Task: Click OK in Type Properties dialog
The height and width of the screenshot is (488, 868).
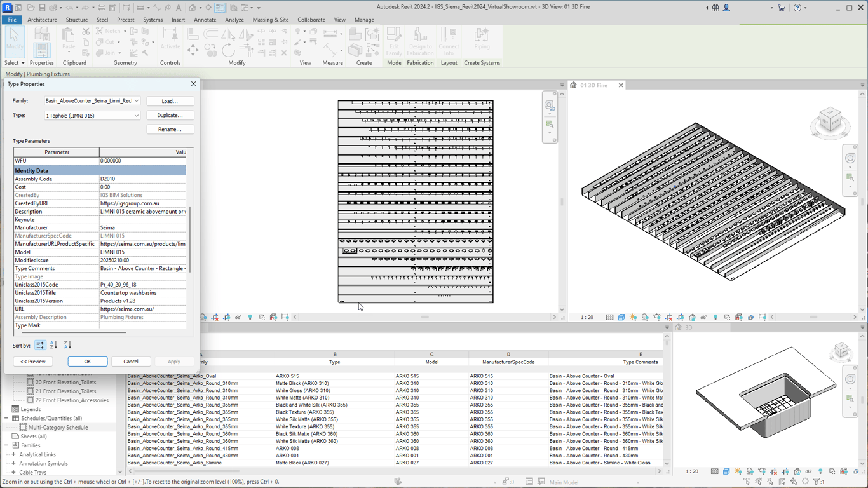Action: [x=87, y=362]
